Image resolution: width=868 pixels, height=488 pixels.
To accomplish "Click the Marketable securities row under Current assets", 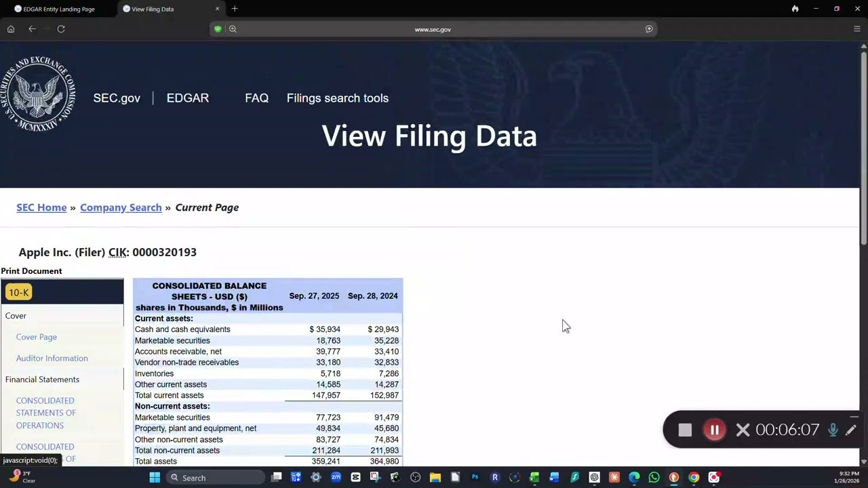I will pyautogui.click(x=172, y=340).
